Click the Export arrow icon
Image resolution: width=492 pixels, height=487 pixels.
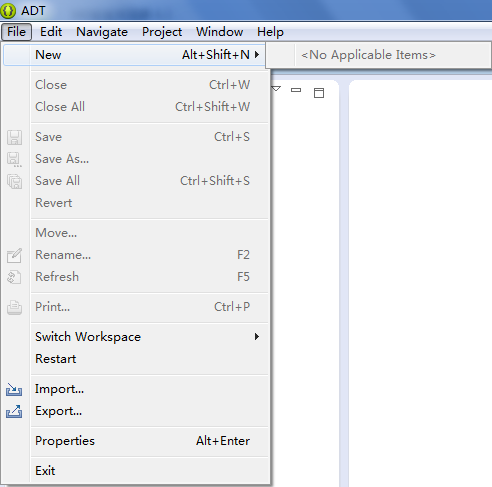14,411
